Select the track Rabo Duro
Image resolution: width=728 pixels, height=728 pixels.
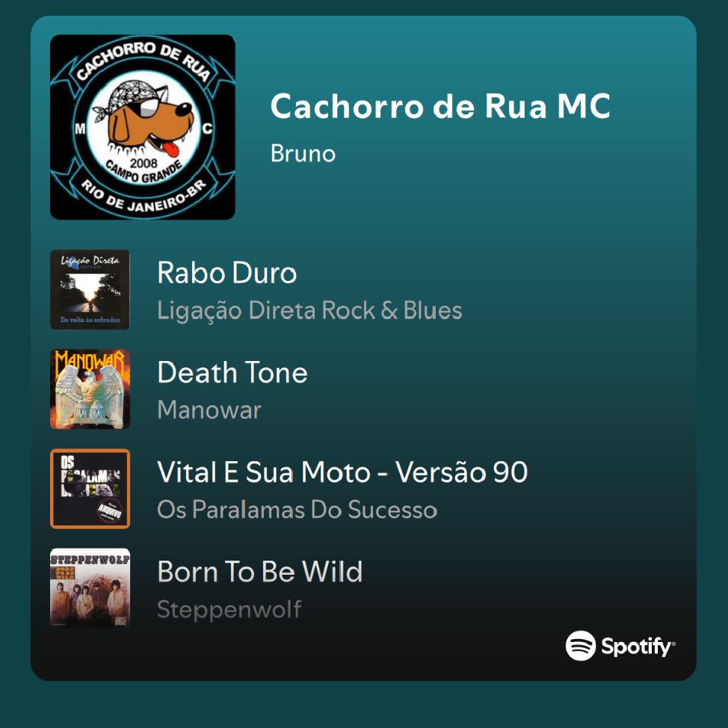click(226, 273)
